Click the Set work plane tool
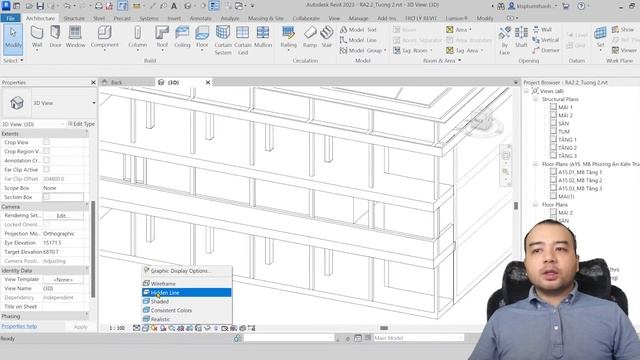 (x=600, y=37)
